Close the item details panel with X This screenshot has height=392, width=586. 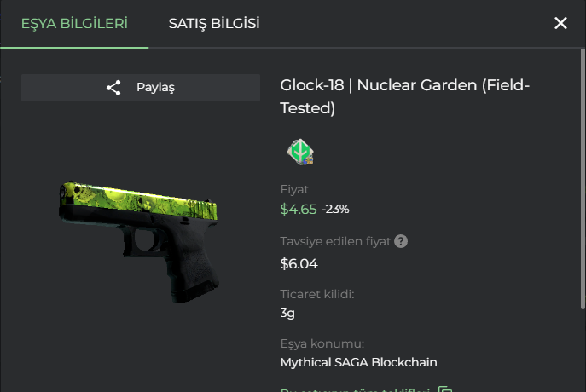[x=560, y=23]
